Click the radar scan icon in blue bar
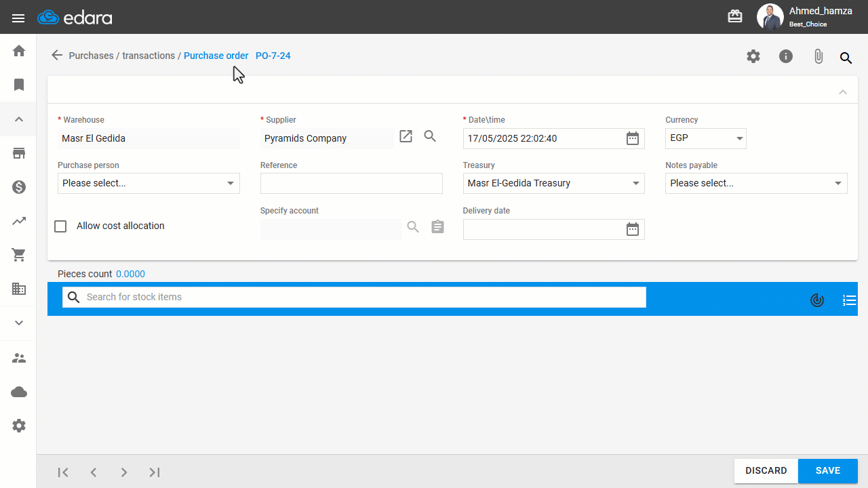The image size is (868, 488). [817, 300]
